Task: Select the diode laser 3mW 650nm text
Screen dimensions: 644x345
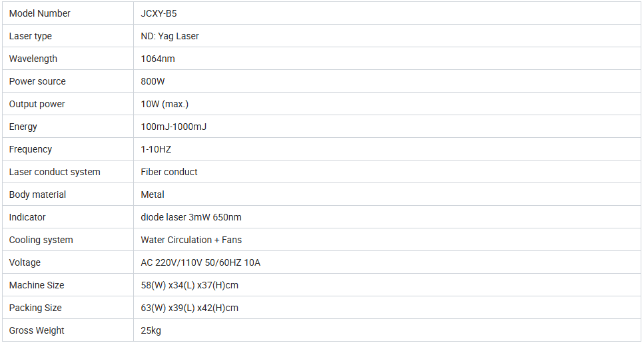Action: coord(191,217)
